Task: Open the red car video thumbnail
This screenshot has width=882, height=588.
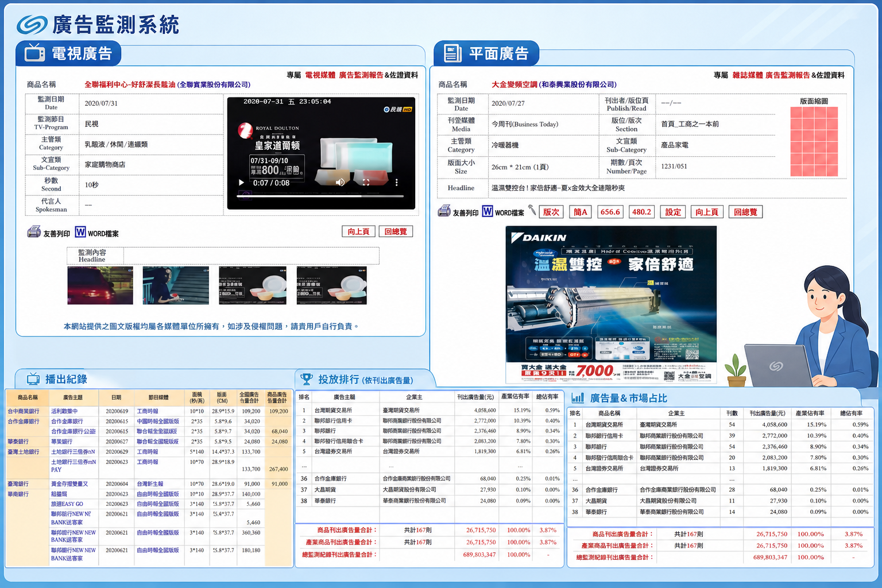Action: pos(100,285)
